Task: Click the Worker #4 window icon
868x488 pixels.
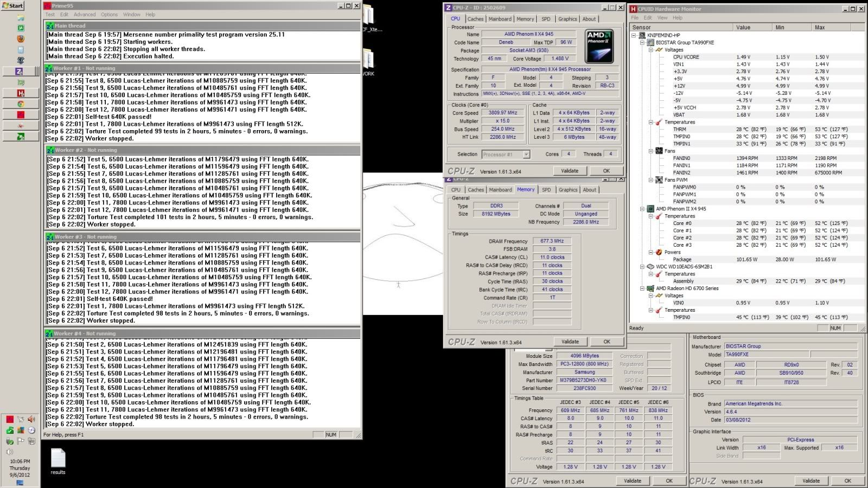Action: (49, 333)
